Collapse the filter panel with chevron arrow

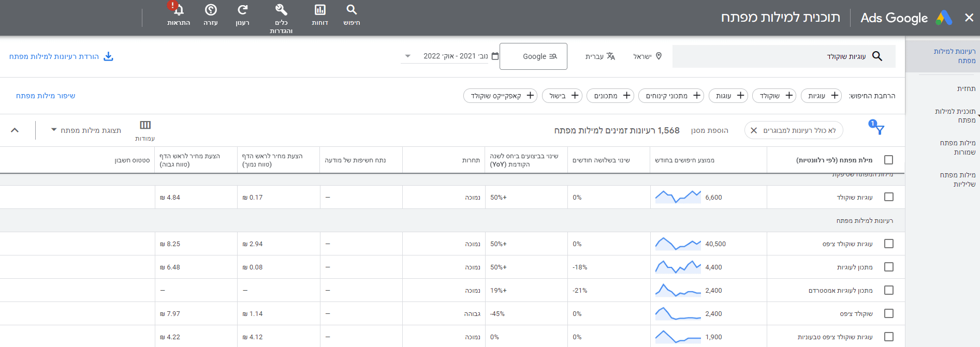pos(14,130)
